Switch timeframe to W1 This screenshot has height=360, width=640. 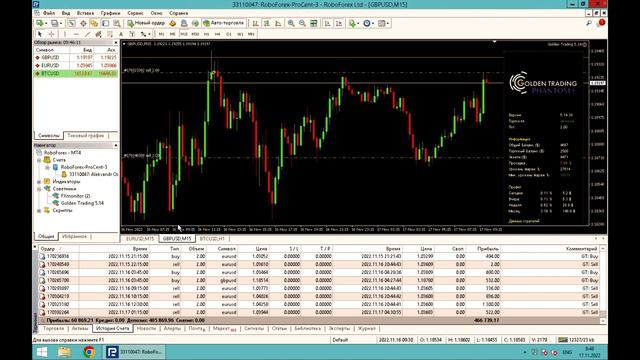(240, 34)
